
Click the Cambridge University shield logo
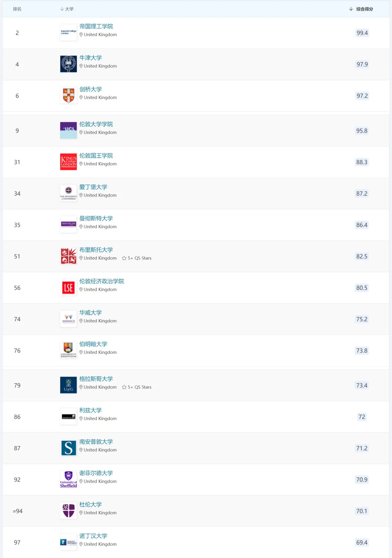pos(68,95)
